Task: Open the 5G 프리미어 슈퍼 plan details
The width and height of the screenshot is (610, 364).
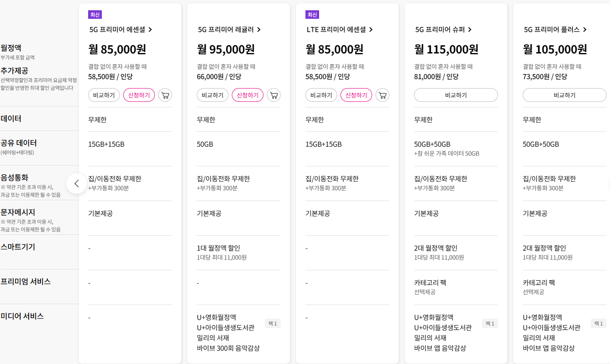Action: coord(443,30)
